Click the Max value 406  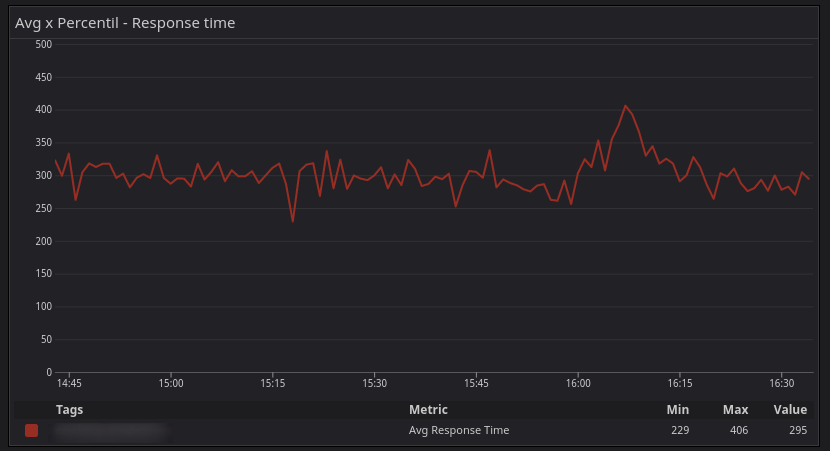click(x=738, y=430)
